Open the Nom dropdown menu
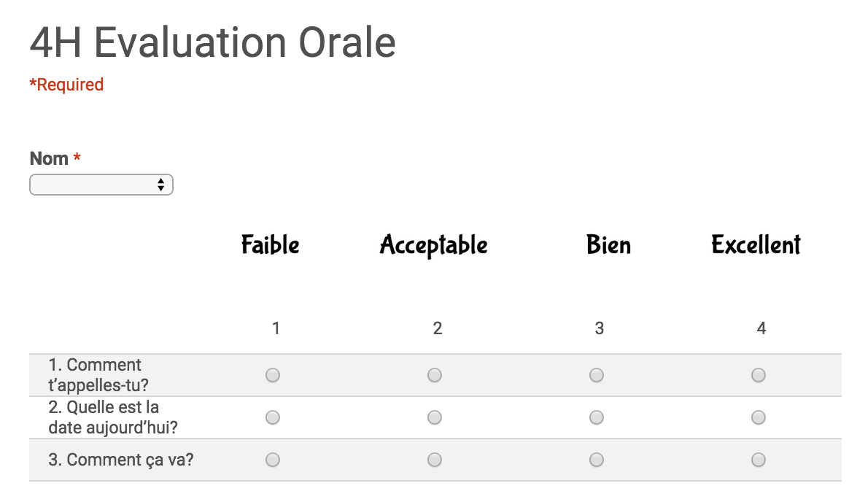 [x=101, y=185]
